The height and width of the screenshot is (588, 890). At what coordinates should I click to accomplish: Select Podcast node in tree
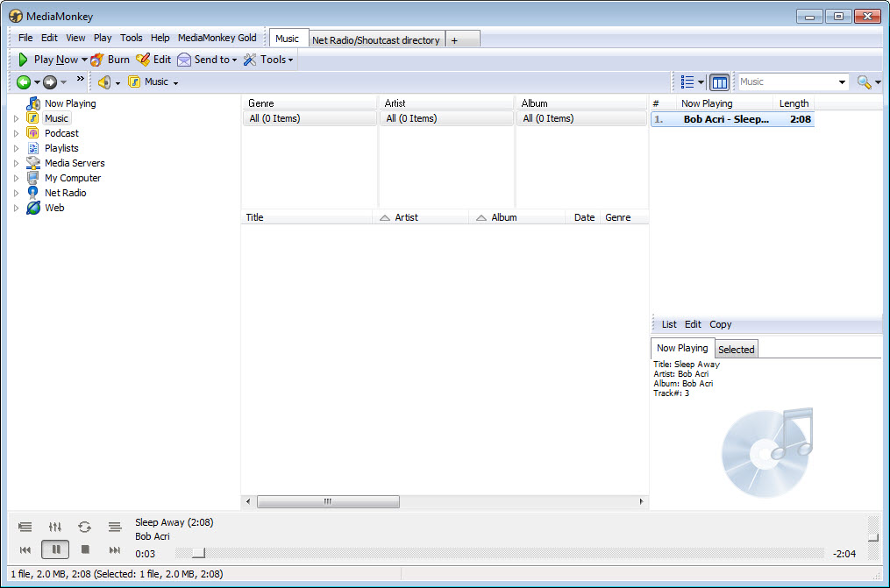tap(62, 133)
